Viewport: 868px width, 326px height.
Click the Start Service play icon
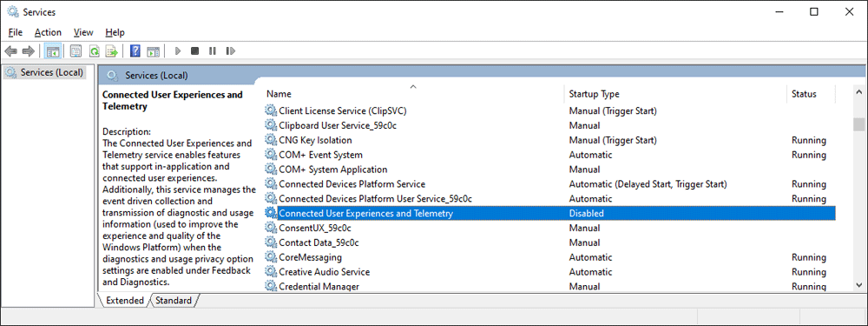[178, 51]
